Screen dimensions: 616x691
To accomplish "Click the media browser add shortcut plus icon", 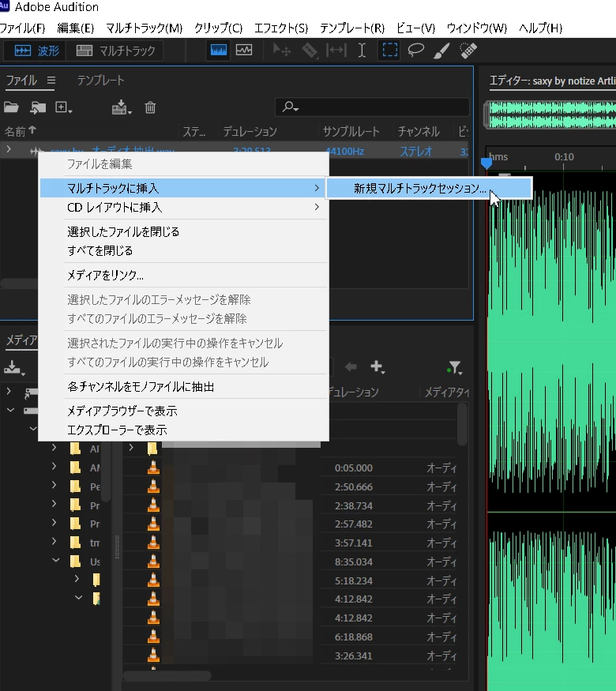I will click(x=377, y=366).
